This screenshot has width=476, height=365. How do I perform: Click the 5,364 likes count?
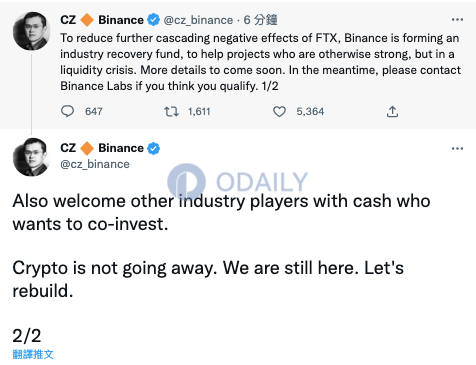(x=310, y=111)
